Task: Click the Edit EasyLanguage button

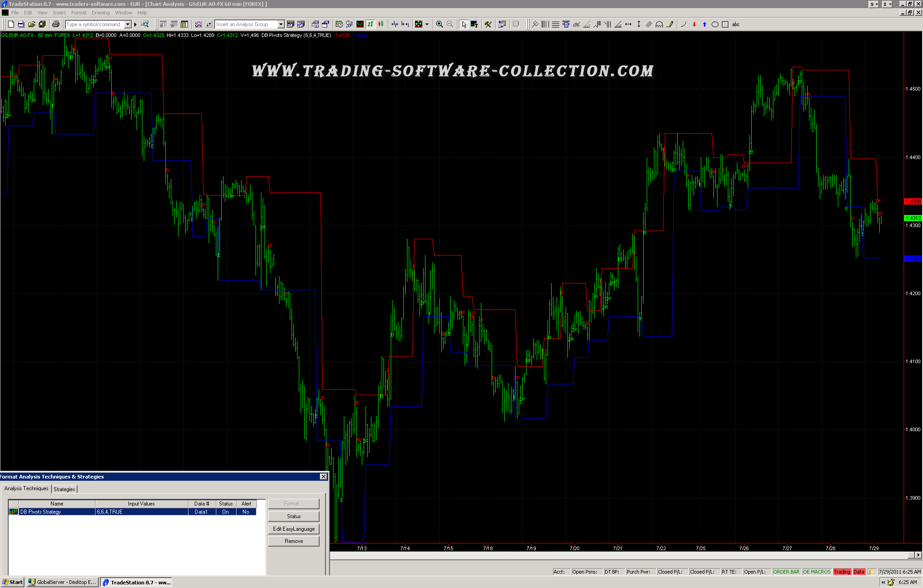Action: pyautogui.click(x=293, y=529)
